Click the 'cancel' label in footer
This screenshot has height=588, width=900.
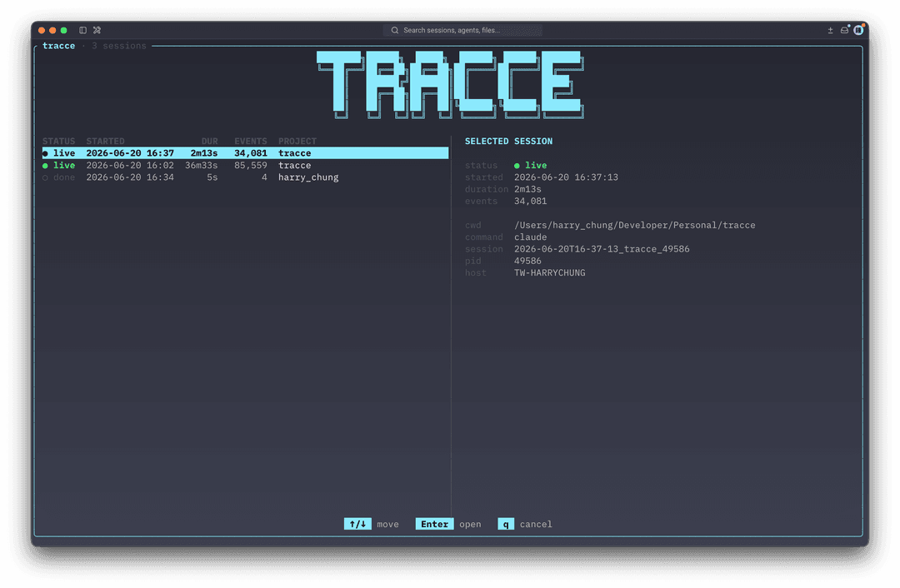click(x=536, y=525)
